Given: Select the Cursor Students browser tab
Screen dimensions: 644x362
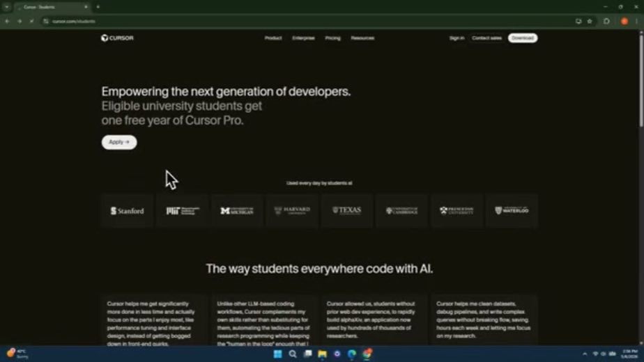Looking at the screenshot, I should [52, 7].
